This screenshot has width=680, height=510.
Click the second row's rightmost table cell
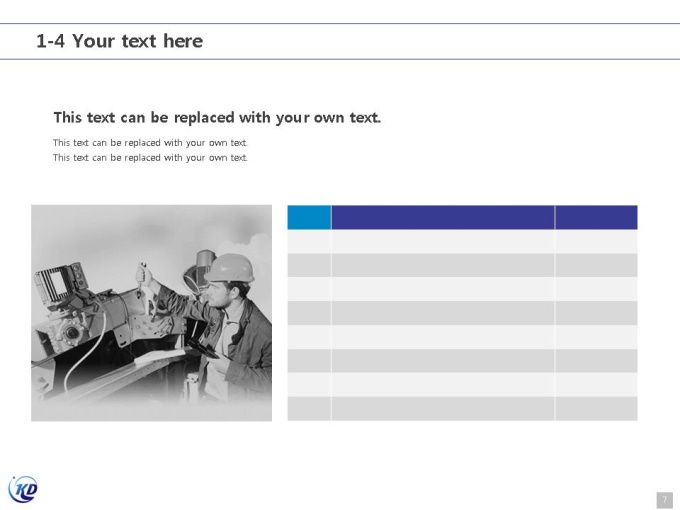(596, 265)
